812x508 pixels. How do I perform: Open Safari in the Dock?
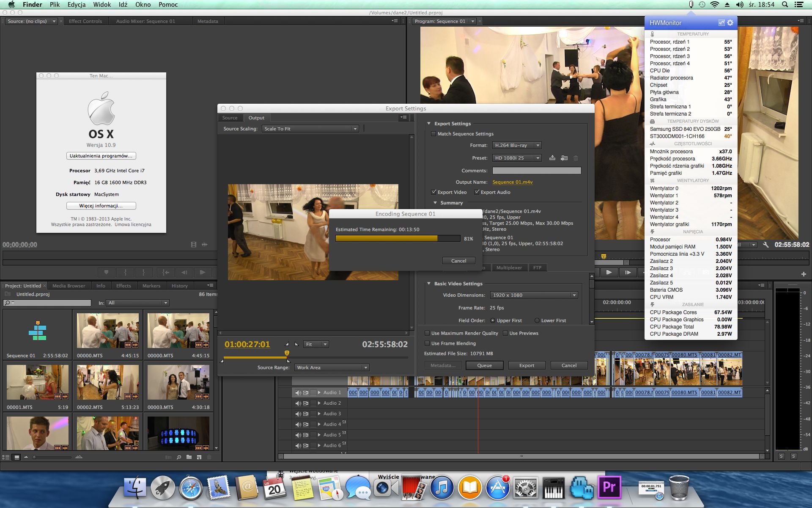[191, 488]
